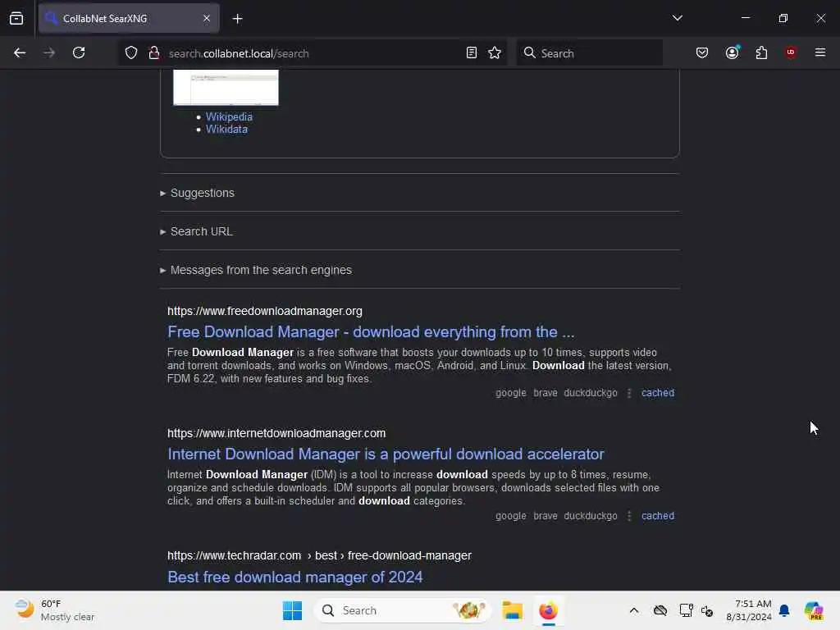Open the list all tabs chevron

point(677,18)
